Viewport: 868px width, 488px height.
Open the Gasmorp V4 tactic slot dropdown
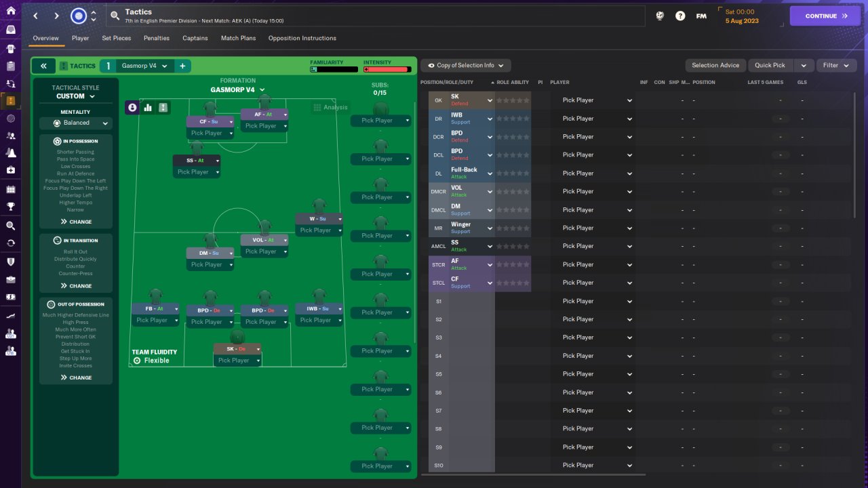pos(144,66)
